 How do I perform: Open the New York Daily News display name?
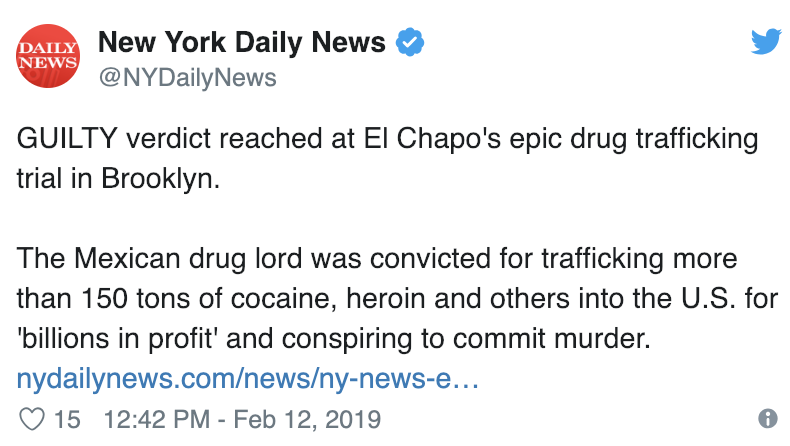[x=242, y=42]
